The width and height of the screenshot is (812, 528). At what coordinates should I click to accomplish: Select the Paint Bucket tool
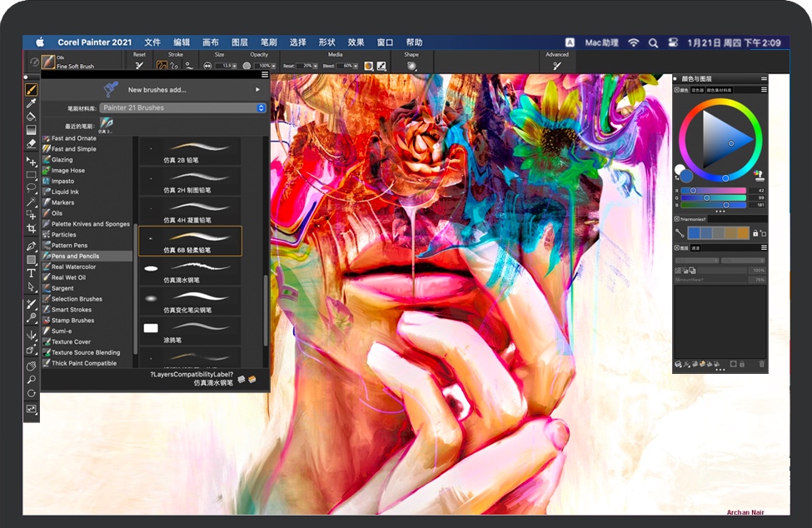click(31, 117)
